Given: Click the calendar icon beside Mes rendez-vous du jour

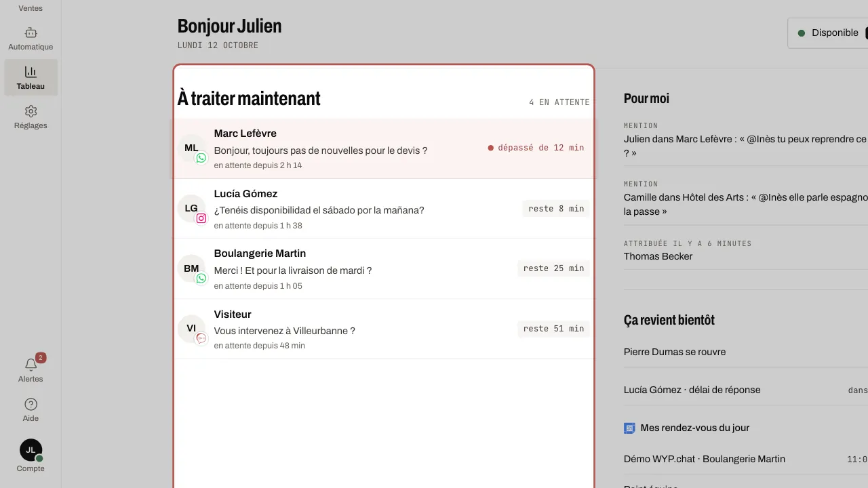Looking at the screenshot, I should [x=629, y=428].
